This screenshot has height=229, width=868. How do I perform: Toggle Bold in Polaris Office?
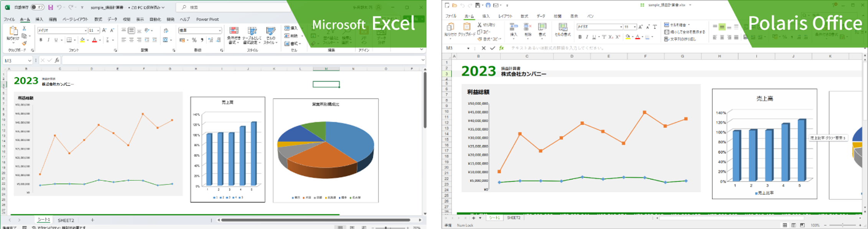pyautogui.click(x=580, y=37)
